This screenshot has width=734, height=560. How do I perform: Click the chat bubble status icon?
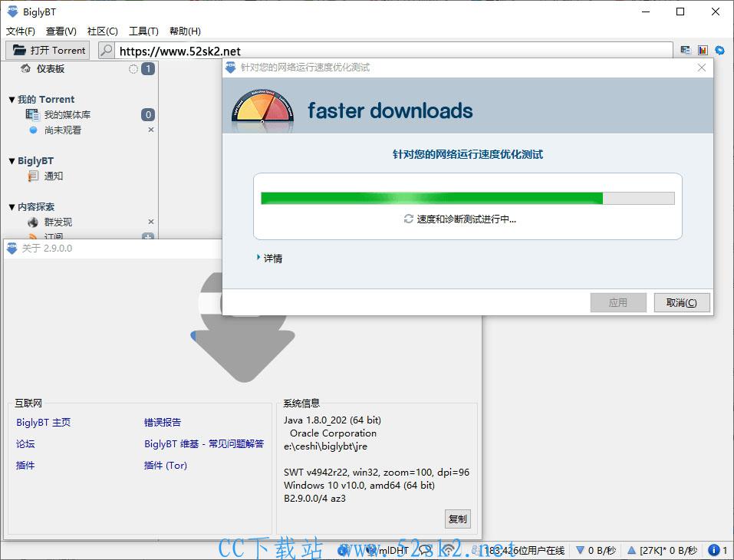426,550
